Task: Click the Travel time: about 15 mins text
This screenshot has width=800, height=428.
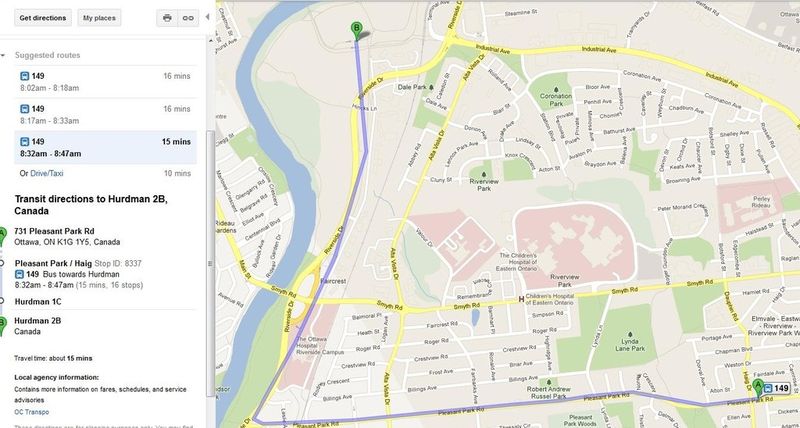Action: click(53, 358)
